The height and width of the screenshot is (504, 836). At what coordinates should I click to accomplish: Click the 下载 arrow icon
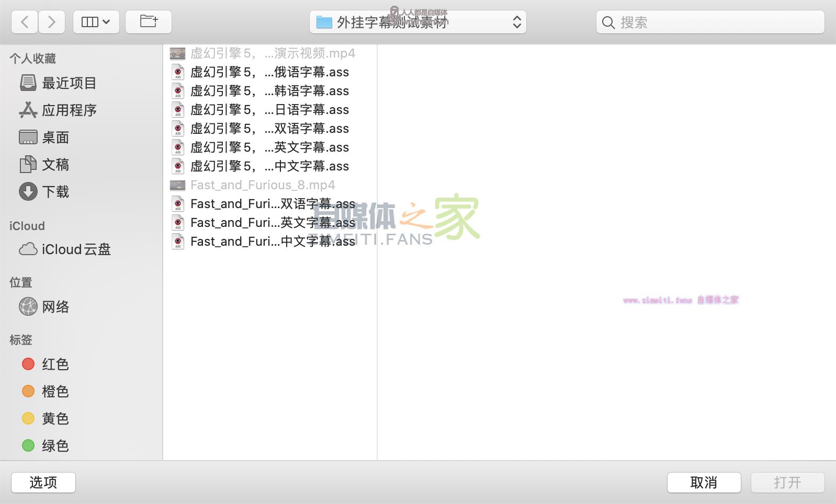(x=28, y=191)
